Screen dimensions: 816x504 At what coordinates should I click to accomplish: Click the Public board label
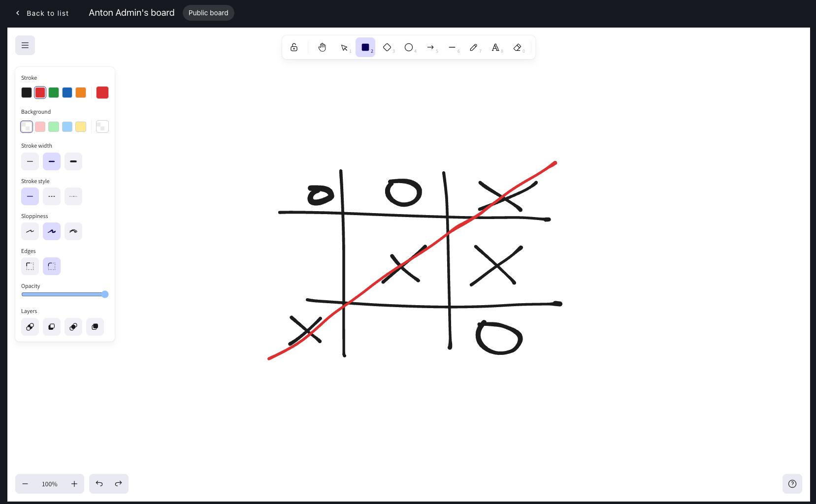coord(208,13)
